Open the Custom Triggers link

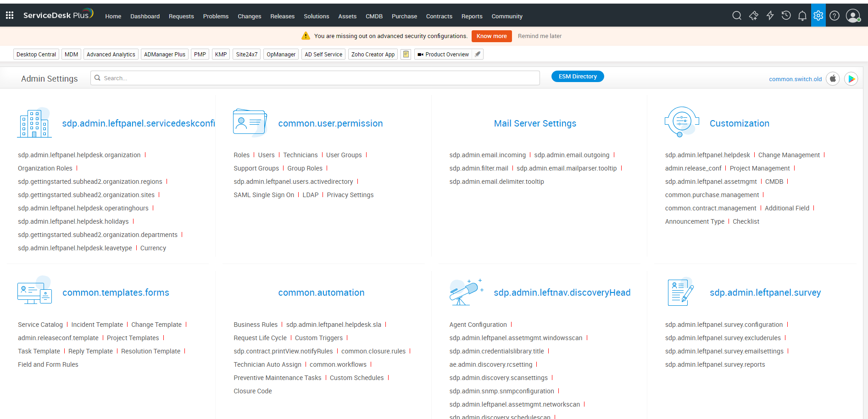point(319,338)
